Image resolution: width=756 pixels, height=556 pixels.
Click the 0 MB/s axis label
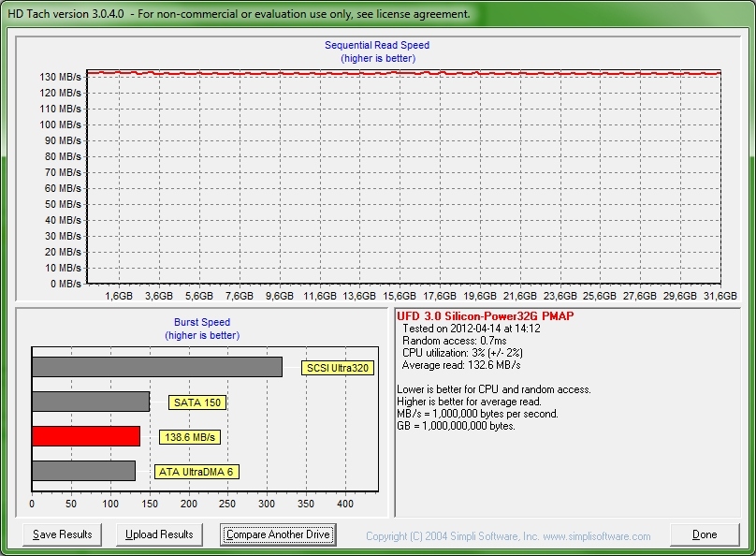coord(65,284)
